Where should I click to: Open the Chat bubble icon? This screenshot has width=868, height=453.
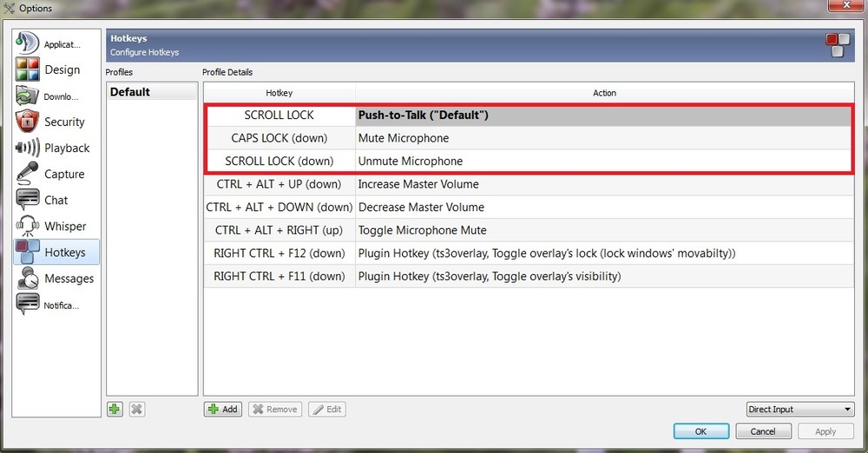27,200
